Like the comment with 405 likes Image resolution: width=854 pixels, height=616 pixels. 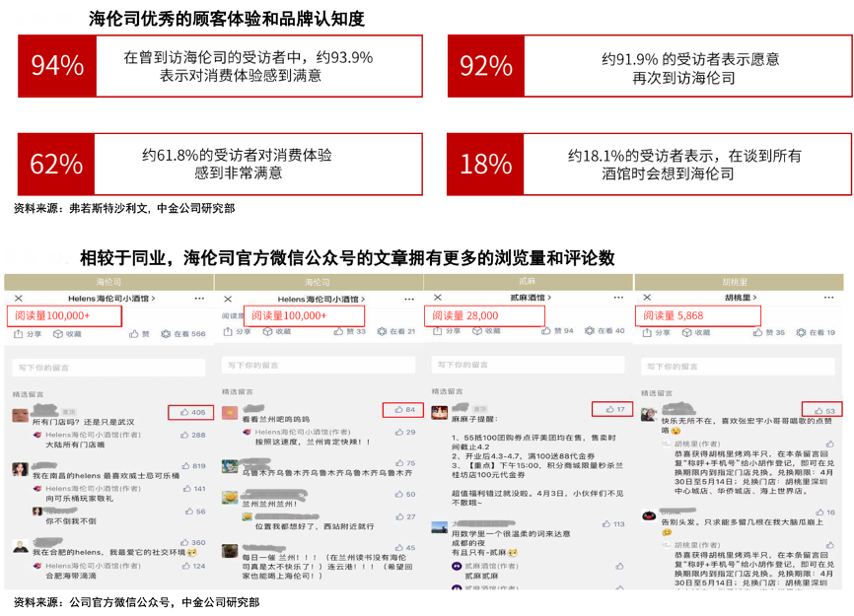click(x=184, y=412)
